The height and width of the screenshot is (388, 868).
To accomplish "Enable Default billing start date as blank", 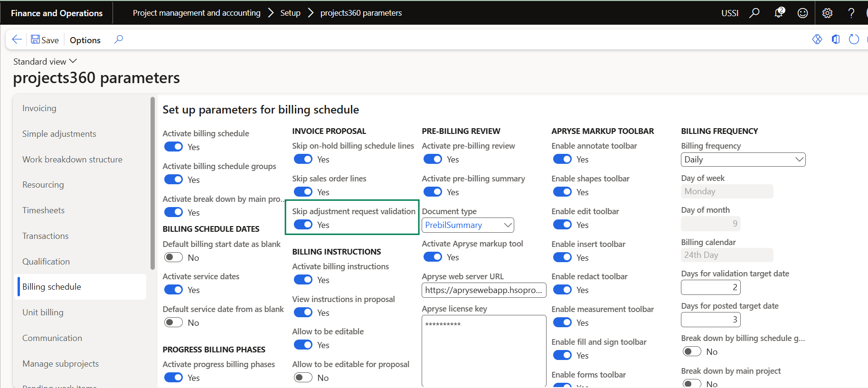I will 173,257.
